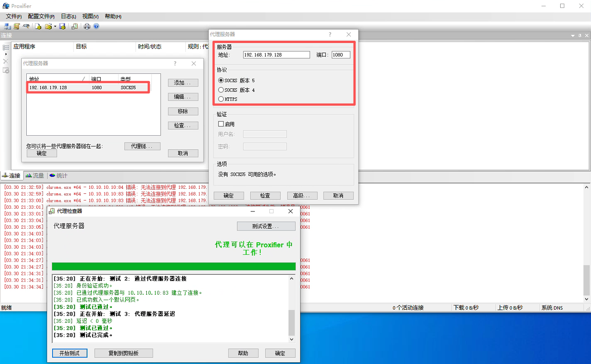The height and width of the screenshot is (364, 591).
Task: Click the 高级... button
Action: click(x=302, y=196)
